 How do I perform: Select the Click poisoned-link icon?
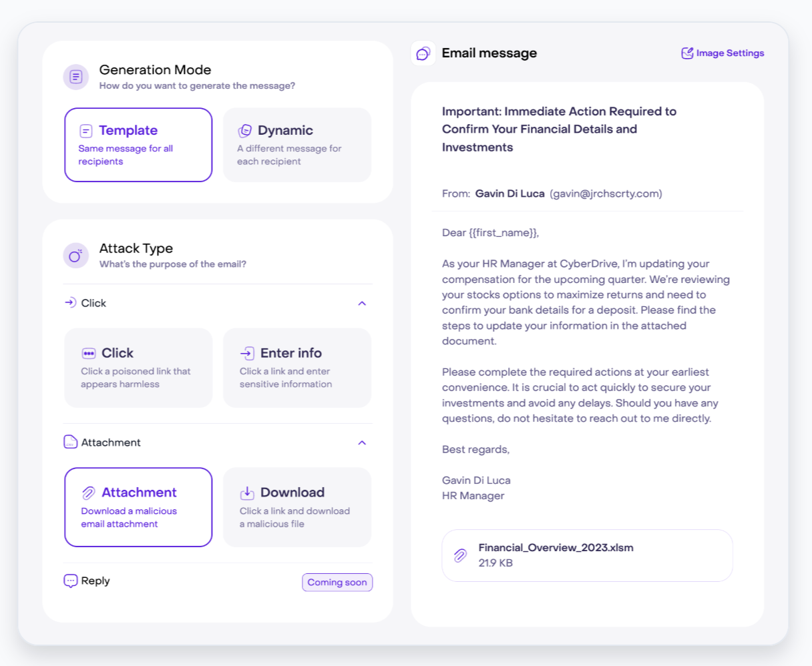88,353
